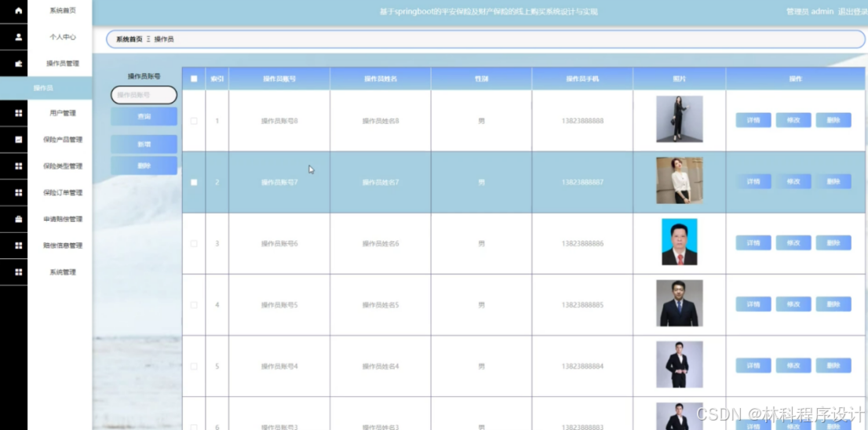Open 详情 for 操作员账号7

[753, 181]
